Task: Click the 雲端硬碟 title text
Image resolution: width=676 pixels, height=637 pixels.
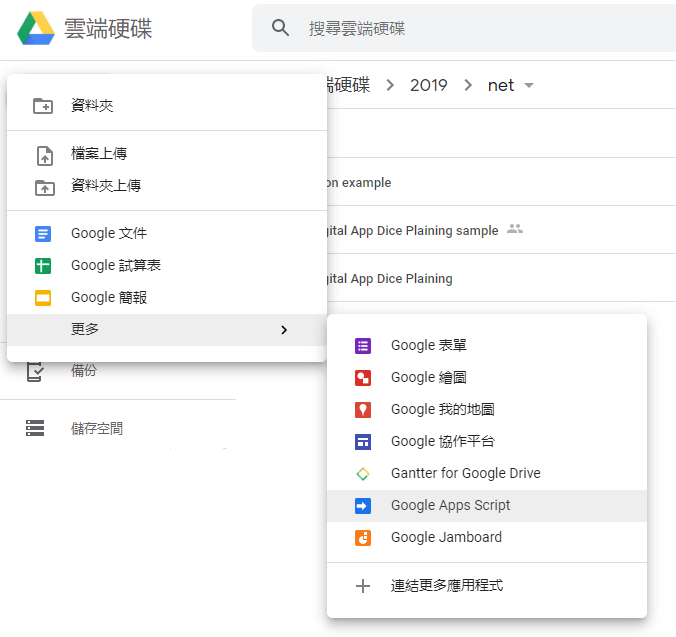Action: pyautogui.click(x=108, y=29)
